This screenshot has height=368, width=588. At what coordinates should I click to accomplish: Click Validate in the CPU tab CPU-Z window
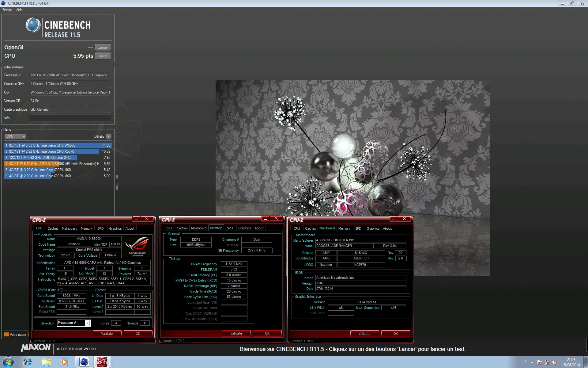pyautogui.click(x=107, y=334)
